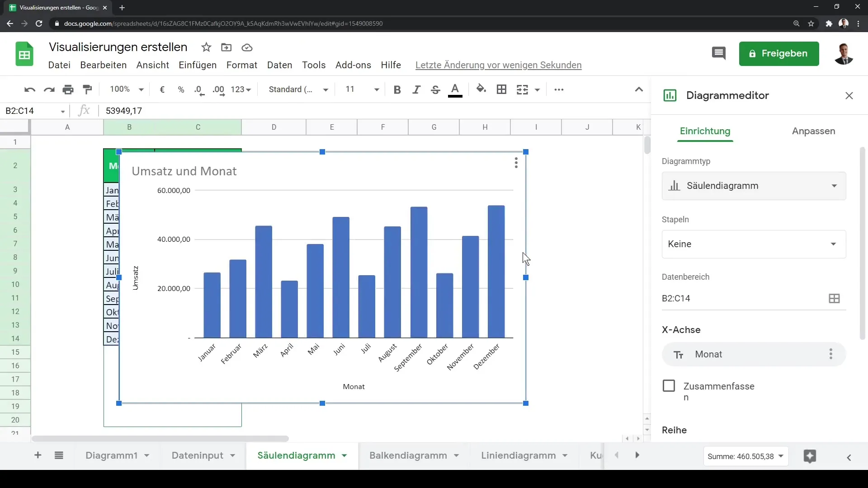Click the horizontal scrollbar of the sheet
This screenshot has width=868, height=488.
[160, 439]
